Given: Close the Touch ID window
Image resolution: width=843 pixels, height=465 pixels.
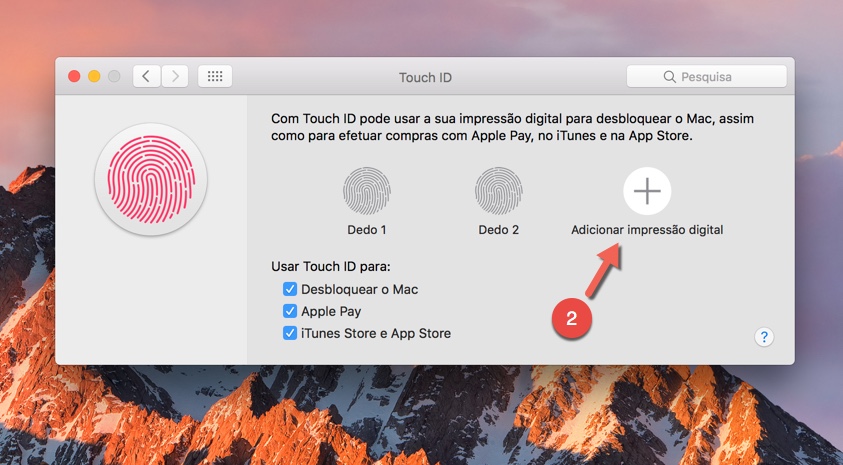Looking at the screenshot, I should pyautogui.click(x=74, y=76).
